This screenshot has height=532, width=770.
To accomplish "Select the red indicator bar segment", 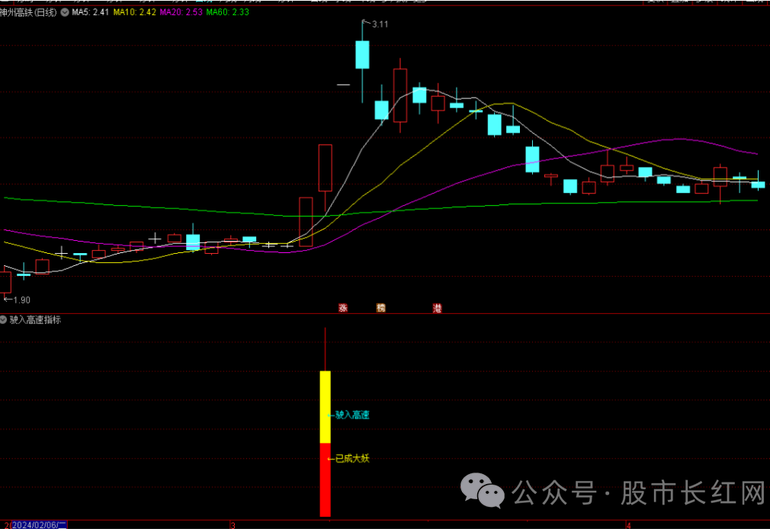I will click(x=325, y=480).
